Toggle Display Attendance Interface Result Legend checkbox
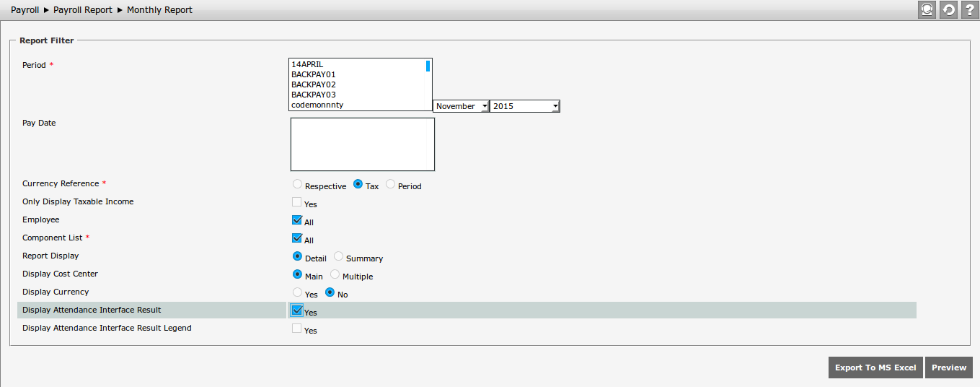This screenshot has height=387, width=980. click(296, 329)
